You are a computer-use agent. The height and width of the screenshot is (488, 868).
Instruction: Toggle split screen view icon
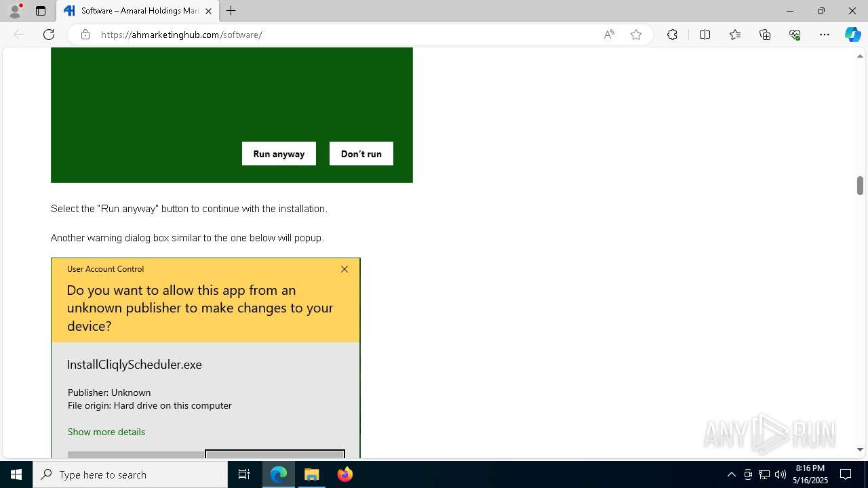point(705,35)
